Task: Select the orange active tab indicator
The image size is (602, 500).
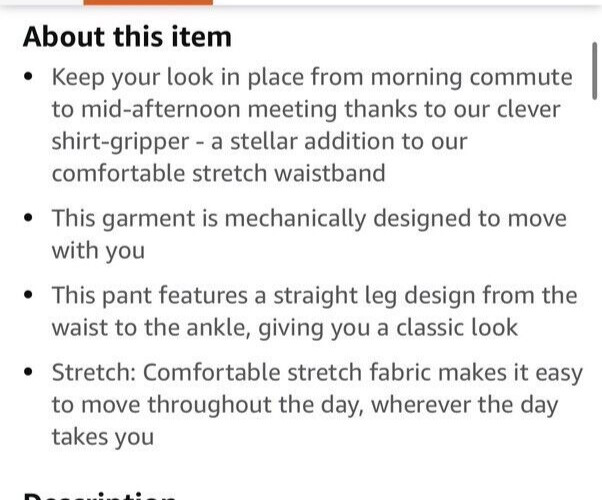Action: tap(148, 2)
